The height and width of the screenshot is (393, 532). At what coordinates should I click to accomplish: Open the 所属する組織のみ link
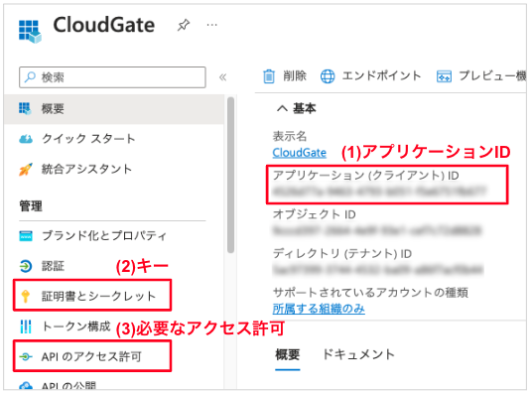[319, 309]
